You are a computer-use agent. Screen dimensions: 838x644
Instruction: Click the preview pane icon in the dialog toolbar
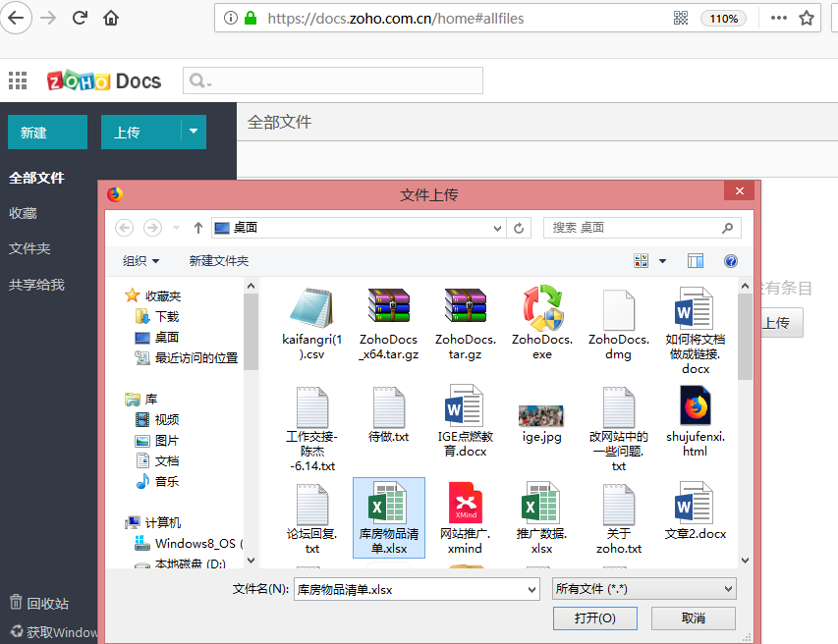696,260
